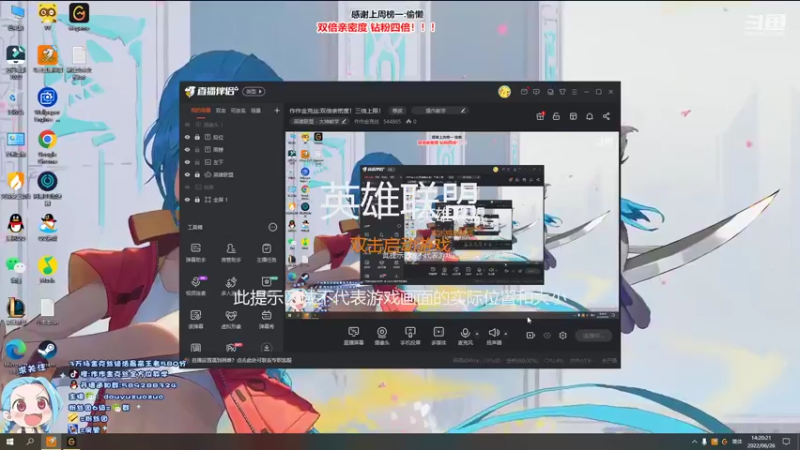Show hidden system tray icons
Screen dimensions: 800x450
[694, 442]
